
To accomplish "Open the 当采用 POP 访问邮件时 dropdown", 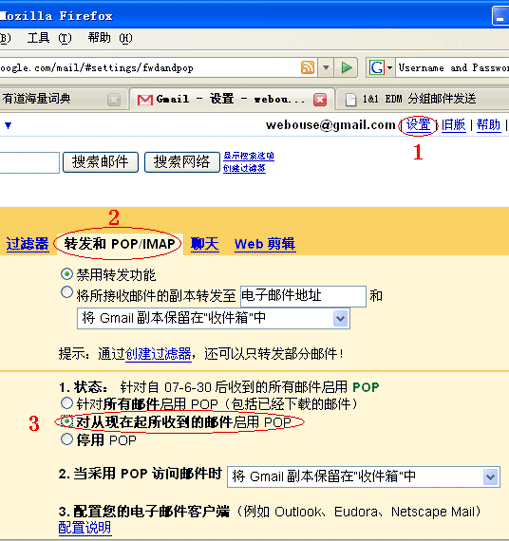I will click(363, 477).
